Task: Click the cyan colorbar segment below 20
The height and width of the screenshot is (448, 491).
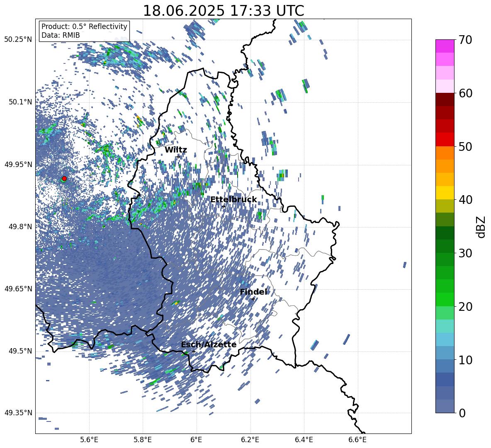Action: [445, 326]
